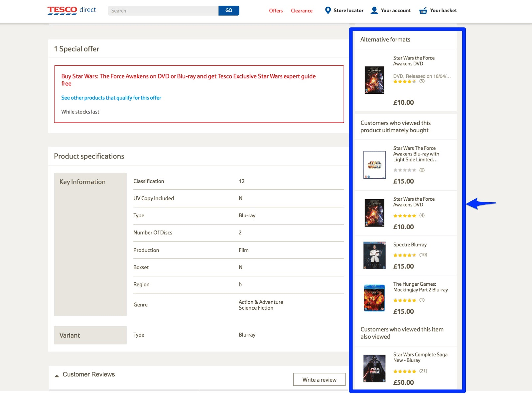
Task: Click the Product specifications heading
Action: (89, 156)
